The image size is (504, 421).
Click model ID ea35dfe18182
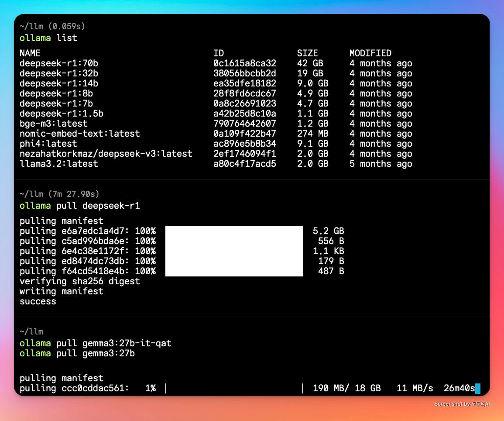click(x=245, y=83)
